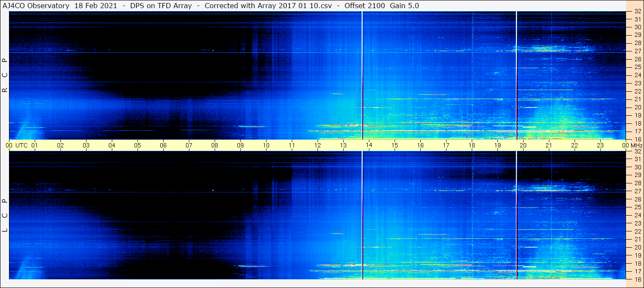
Task: Click hour "19" on the time axis
Action: [x=497, y=146]
